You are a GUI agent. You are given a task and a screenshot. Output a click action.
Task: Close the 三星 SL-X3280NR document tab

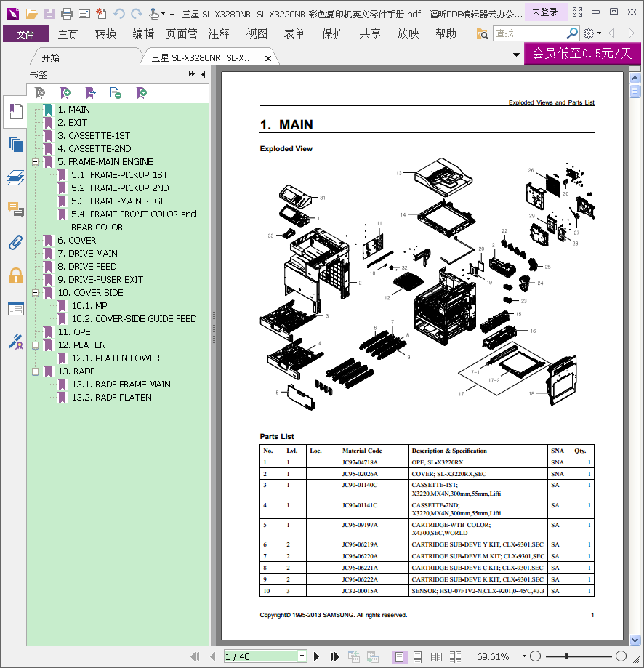coord(268,58)
